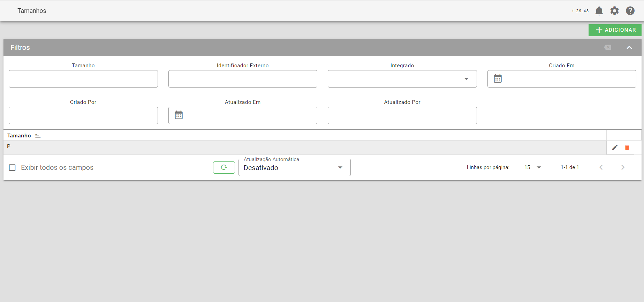Focus the Tamanho filter field
The image size is (644, 302).
click(x=83, y=79)
